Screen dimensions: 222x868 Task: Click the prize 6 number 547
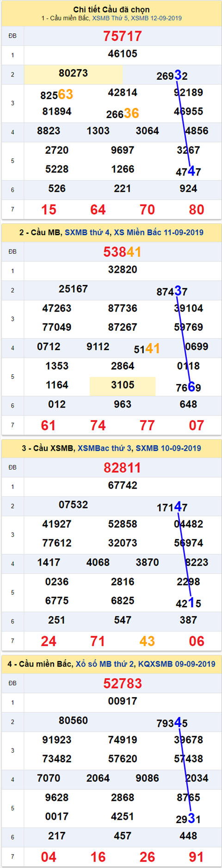pos(123,621)
